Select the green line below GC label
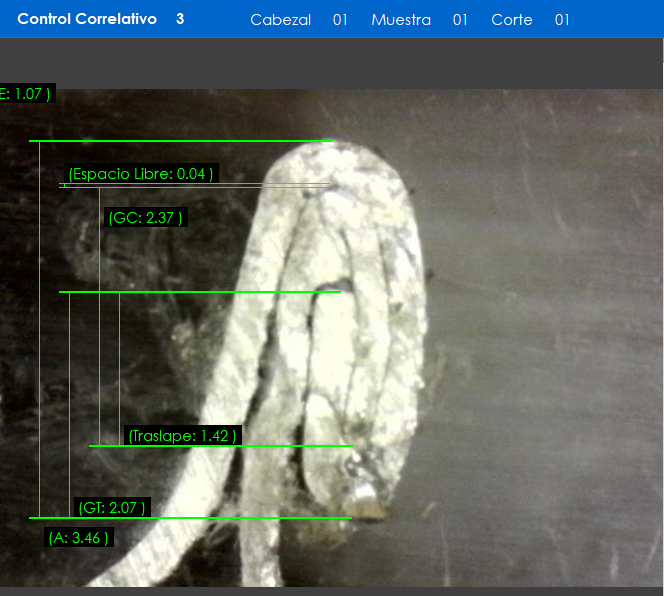Viewport: 664px width, 596px height. 200,292
